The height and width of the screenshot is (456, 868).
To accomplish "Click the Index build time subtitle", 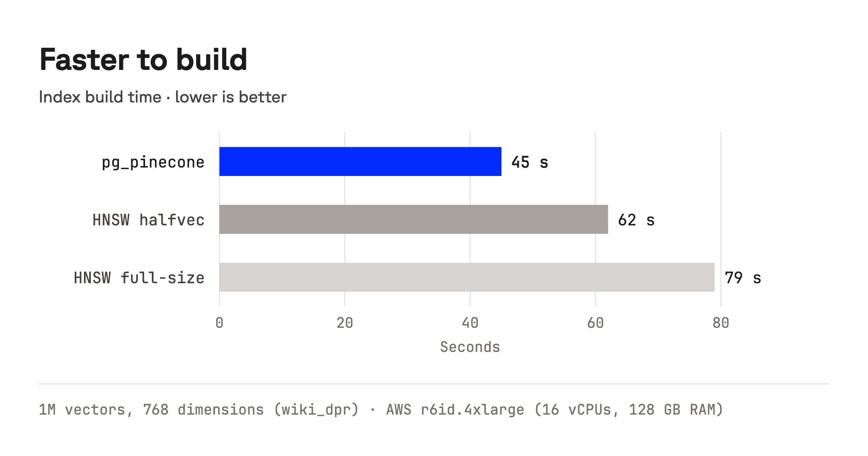I will (163, 97).
